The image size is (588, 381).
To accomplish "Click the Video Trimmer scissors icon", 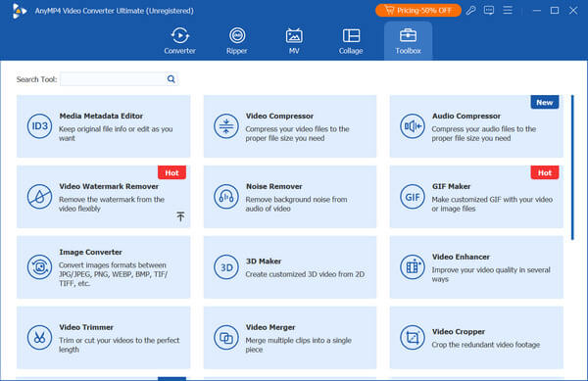I will [x=40, y=338].
